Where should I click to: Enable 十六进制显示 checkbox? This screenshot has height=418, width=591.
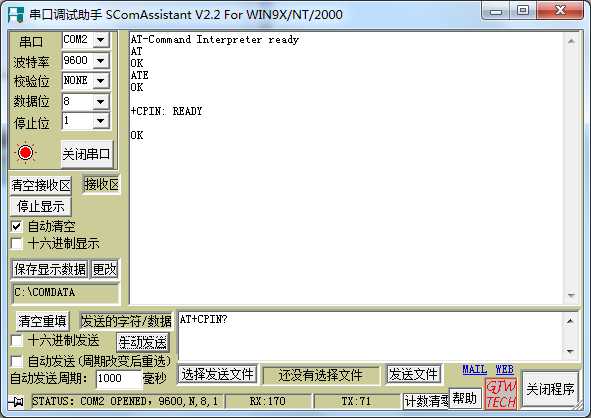pyautogui.click(x=17, y=243)
